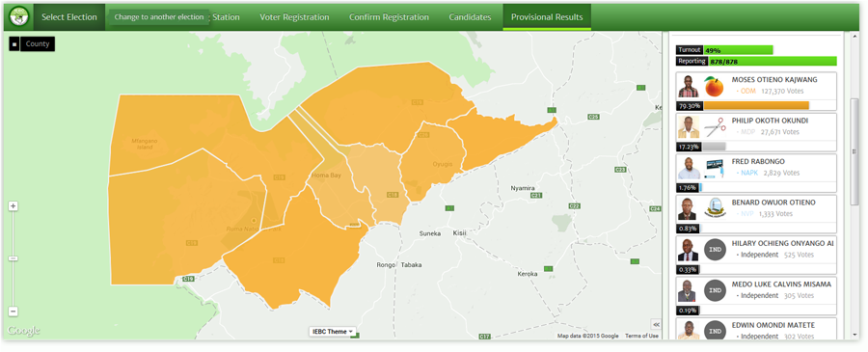
Task: Switch to the Candidates tab
Action: (x=470, y=17)
